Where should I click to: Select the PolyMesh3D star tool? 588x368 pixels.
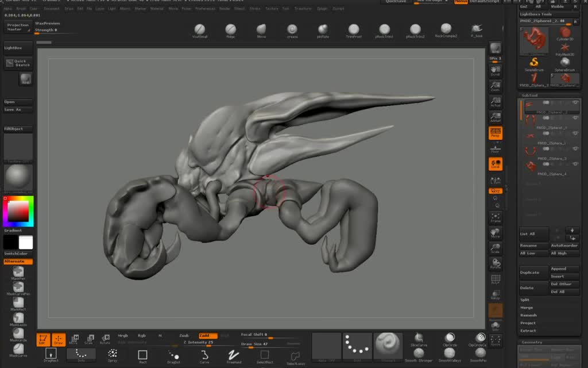[565, 49]
